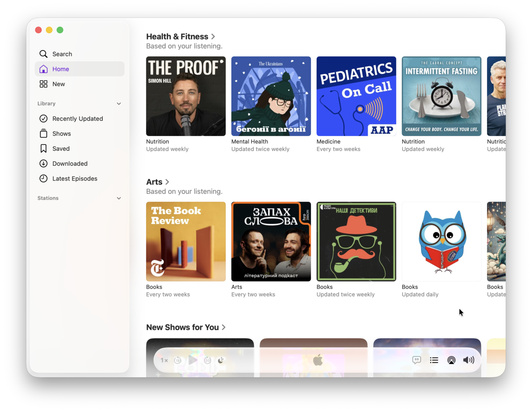Collapse the Library section chevron

119,104
